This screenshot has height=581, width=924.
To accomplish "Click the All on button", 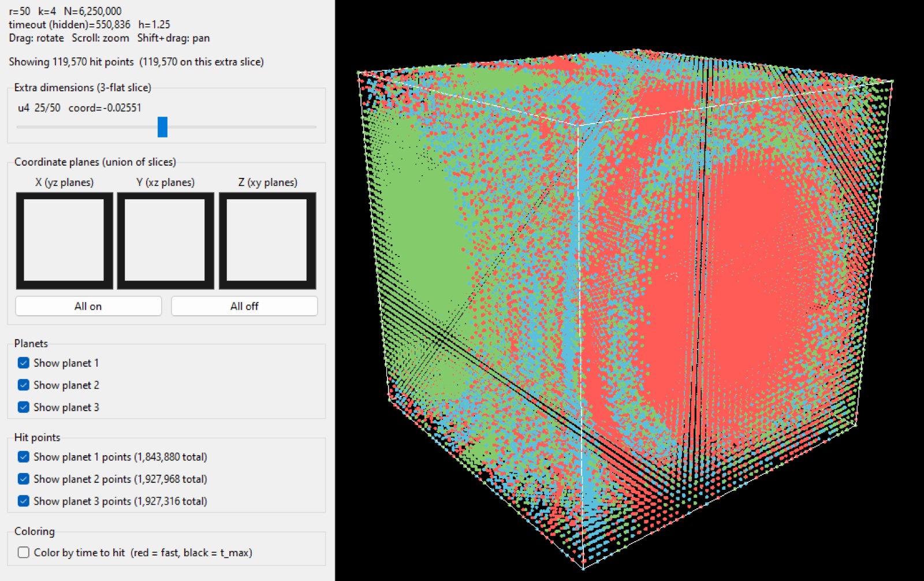I will pos(88,306).
